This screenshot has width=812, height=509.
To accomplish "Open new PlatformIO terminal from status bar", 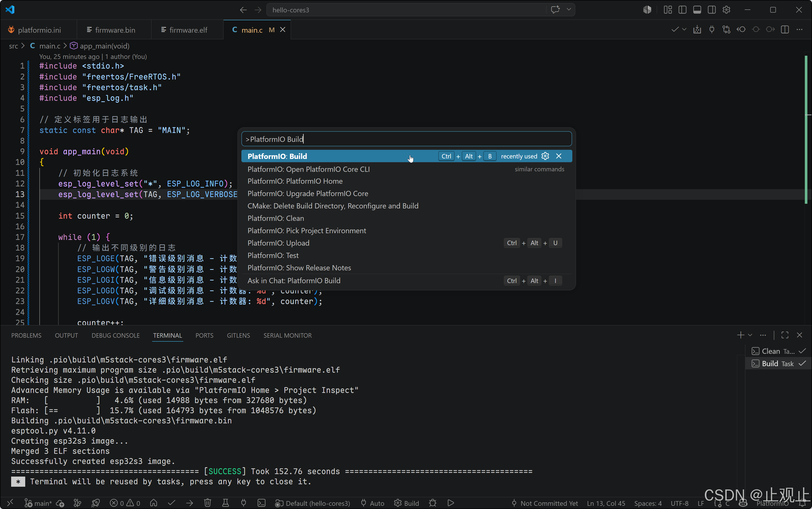I will click(x=262, y=503).
